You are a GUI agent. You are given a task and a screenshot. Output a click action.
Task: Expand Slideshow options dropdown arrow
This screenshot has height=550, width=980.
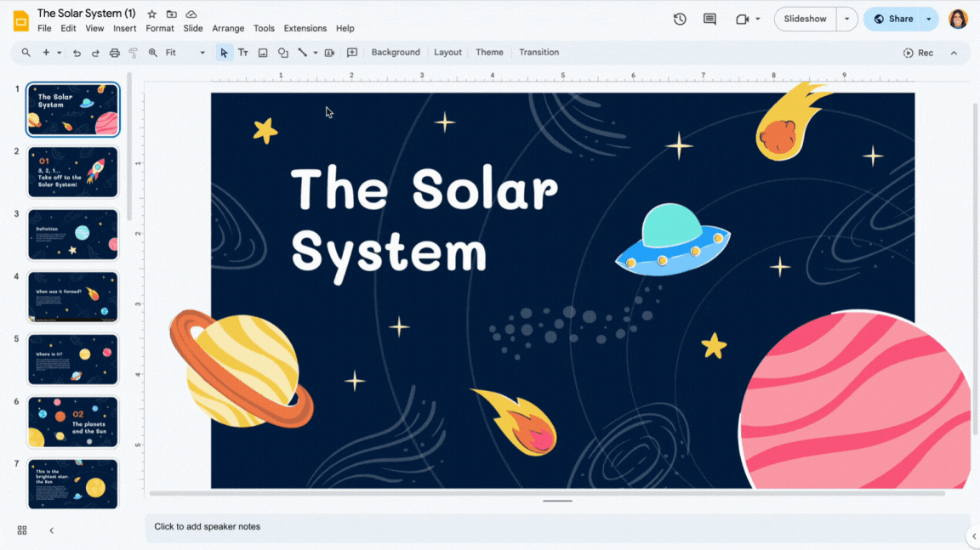coord(847,20)
